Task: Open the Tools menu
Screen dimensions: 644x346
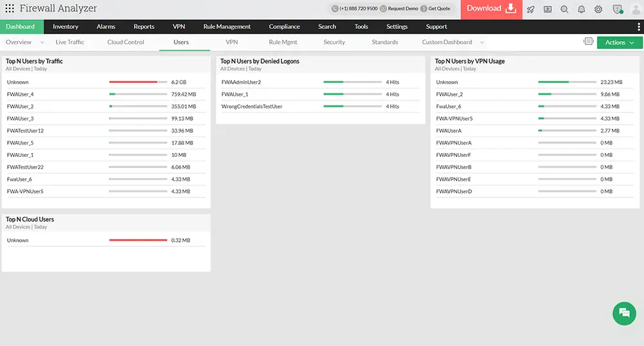Action: point(361,26)
